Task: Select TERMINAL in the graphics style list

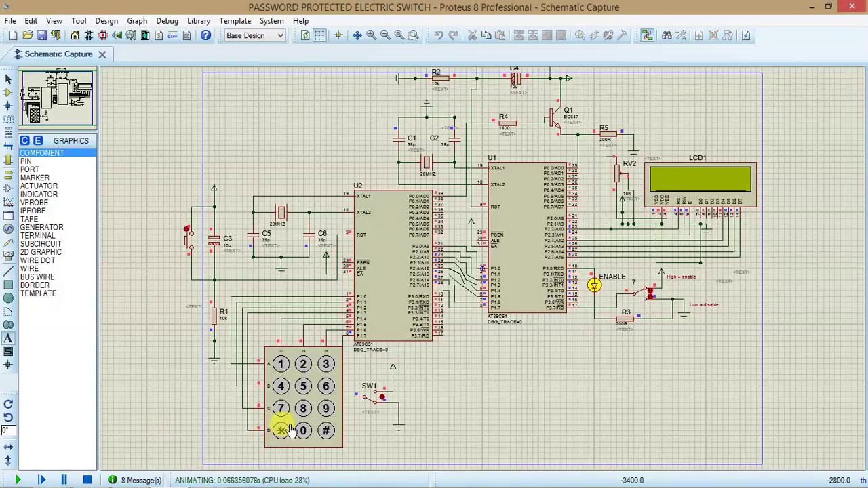Action: [x=38, y=236]
